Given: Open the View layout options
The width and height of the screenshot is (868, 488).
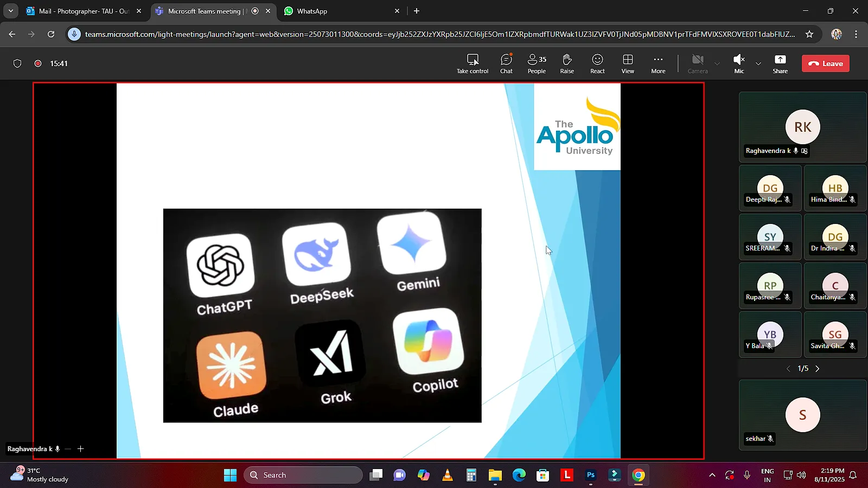Looking at the screenshot, I should pyautogui.click(x=628, y=63).
